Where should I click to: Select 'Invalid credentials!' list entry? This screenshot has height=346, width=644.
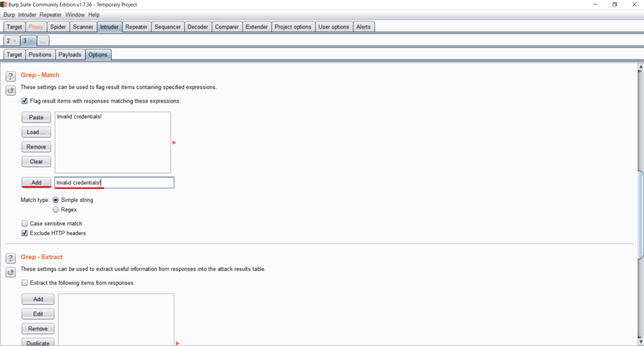pos(113,117)
